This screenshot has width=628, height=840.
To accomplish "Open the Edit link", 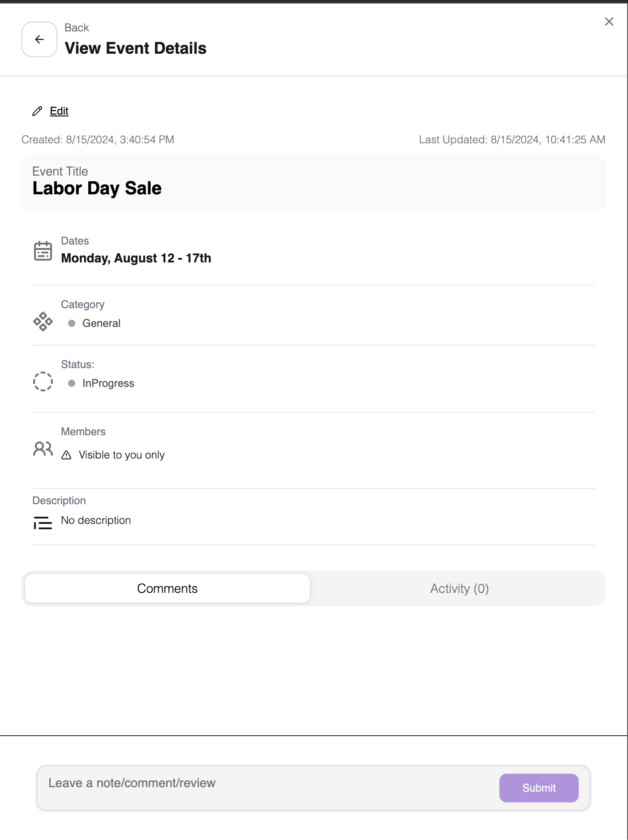I will click(x=59, y=111).
